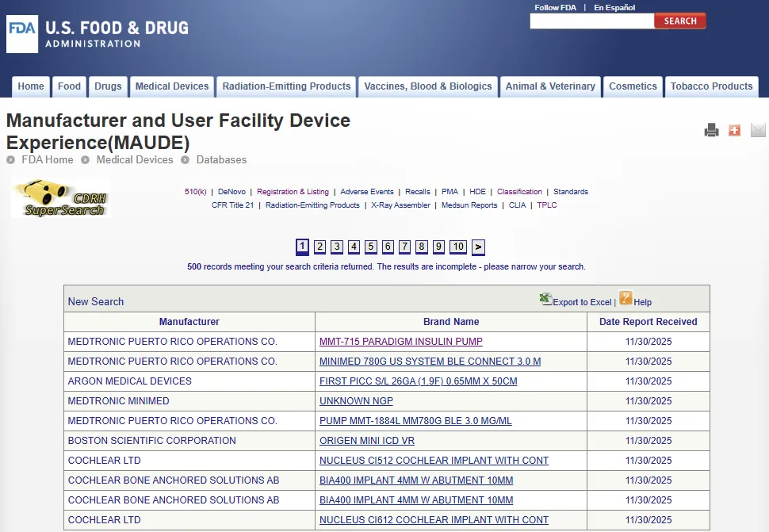Open the Food tab
The height and width of the screenshot is (532, 769).
pos(69,86)
